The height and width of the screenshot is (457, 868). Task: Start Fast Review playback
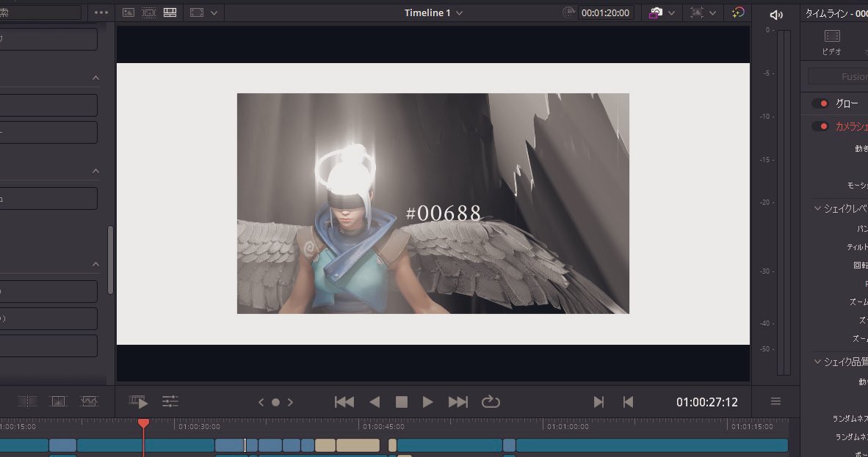pos(138,402)
